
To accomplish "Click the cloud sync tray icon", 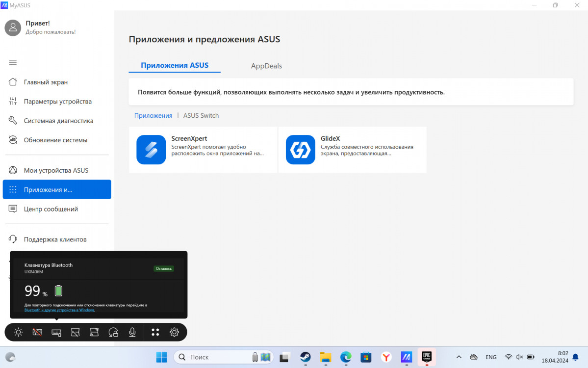I will click(x=474, y=357).
